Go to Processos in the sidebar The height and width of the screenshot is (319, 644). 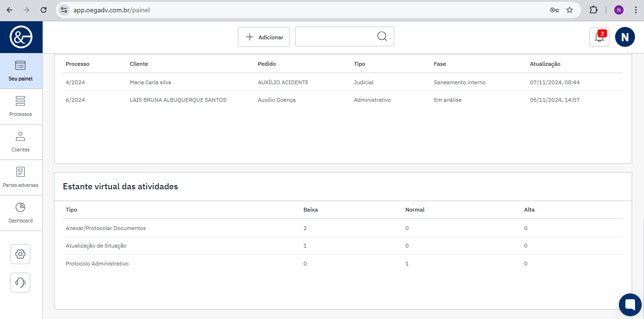(21, 106)
